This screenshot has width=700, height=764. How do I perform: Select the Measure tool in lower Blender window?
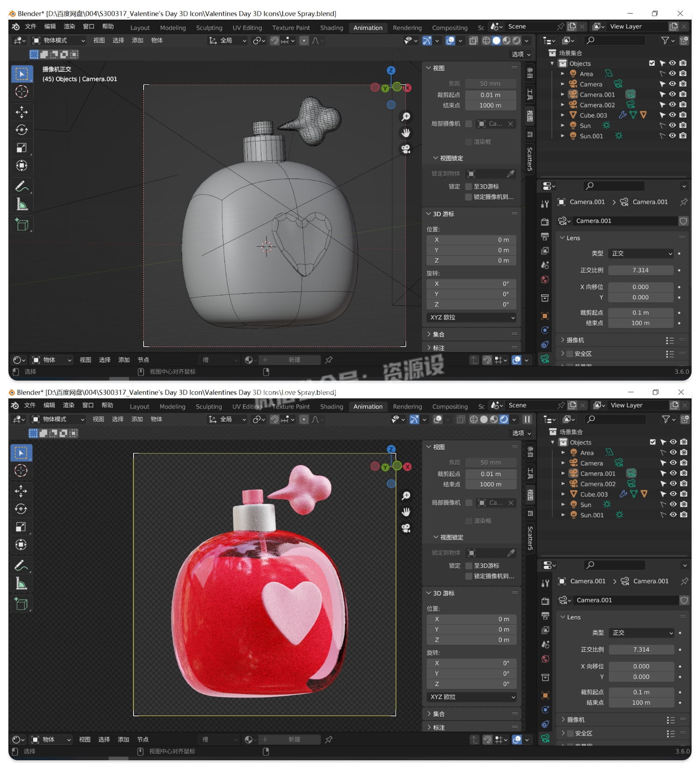(x=21, y=583)
